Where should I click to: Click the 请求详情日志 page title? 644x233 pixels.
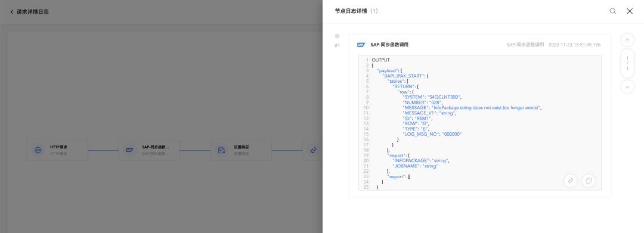(32, 12)
